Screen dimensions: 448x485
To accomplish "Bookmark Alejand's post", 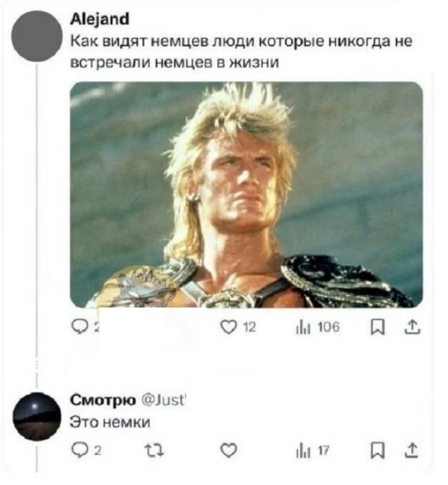I will [377, 327].
